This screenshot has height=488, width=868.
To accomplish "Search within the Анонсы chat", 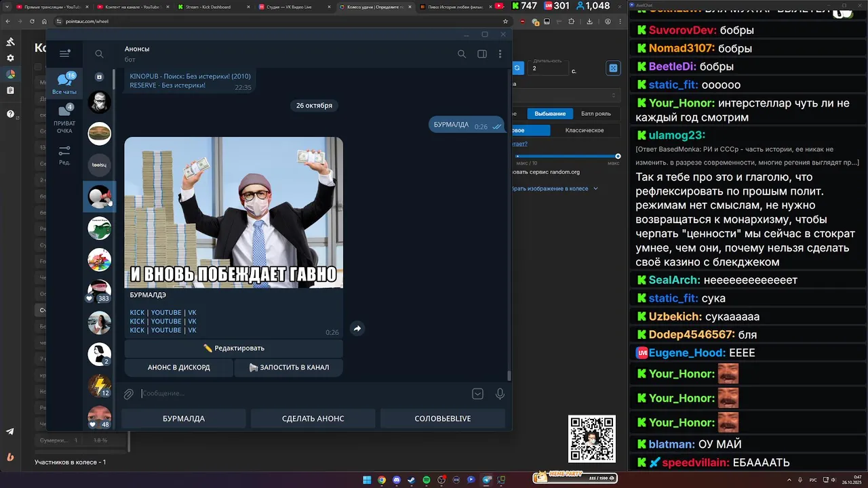I will tap(462, 54).
